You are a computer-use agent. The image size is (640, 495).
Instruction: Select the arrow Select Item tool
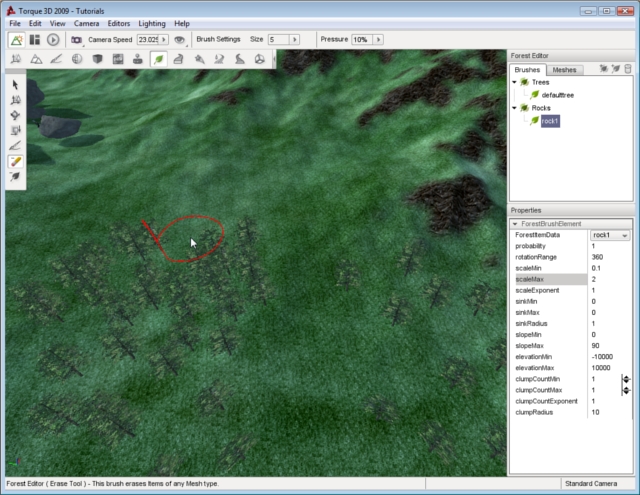pyautogui.click(x=15, y=85)
